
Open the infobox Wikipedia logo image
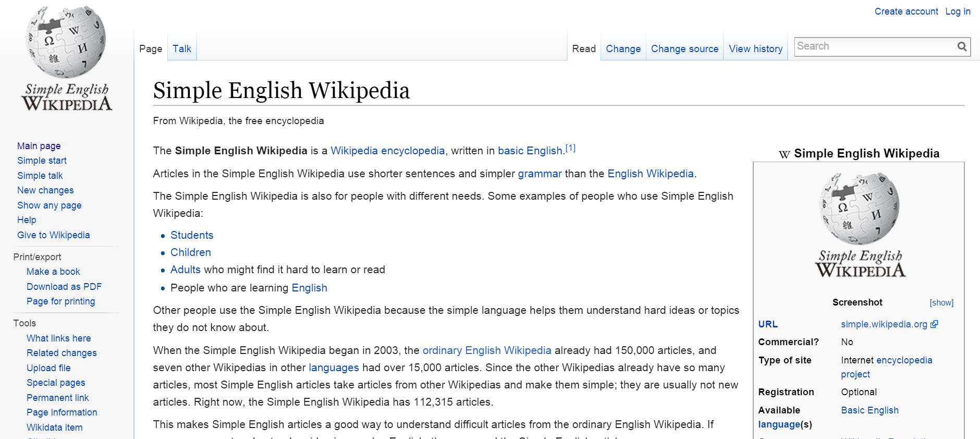[860, 225]
